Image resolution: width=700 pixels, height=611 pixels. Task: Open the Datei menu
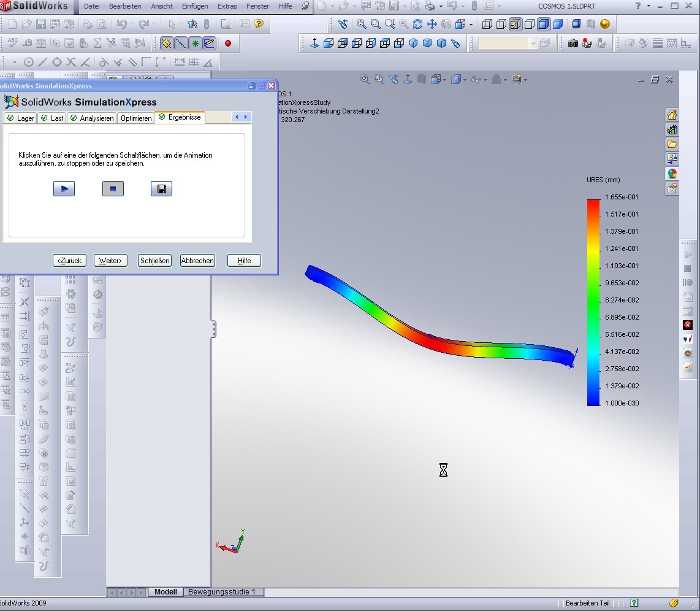91,6
